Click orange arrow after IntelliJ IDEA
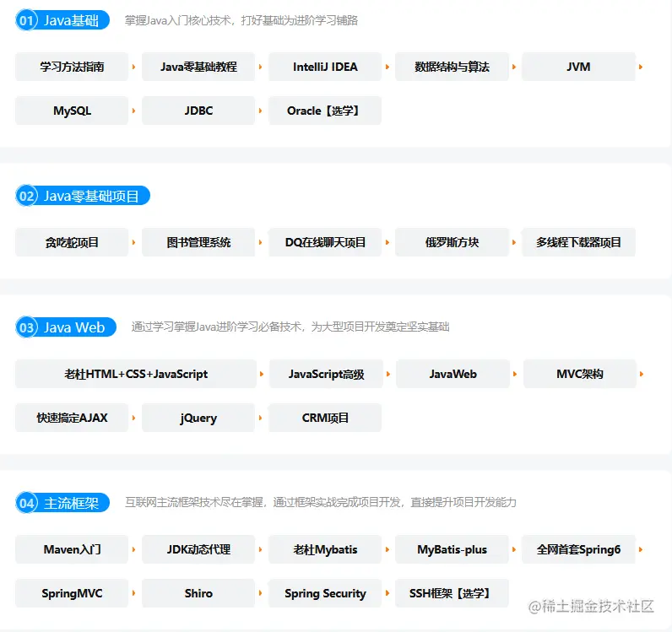This screenshot has height=632, width=672. [x=387, y=67]
